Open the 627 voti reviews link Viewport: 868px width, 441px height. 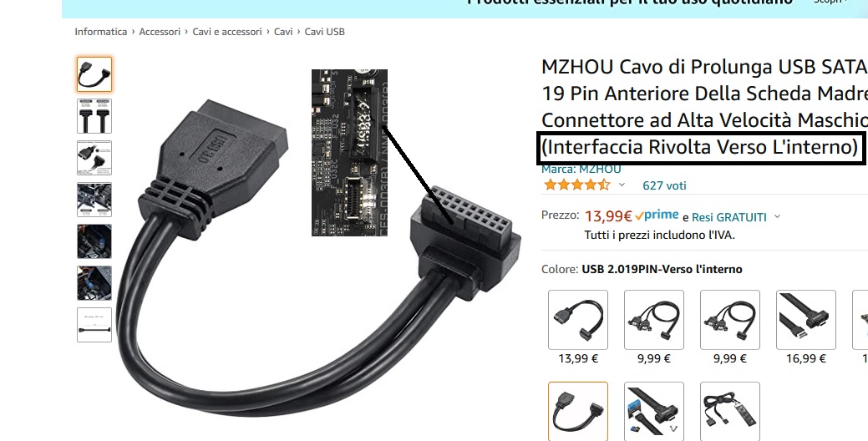(x=664, y=185)
